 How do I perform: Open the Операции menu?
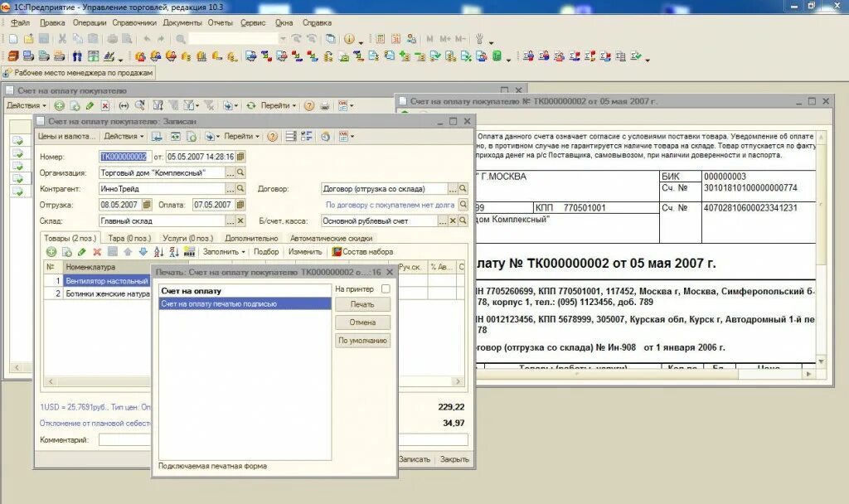tap(90, 22)
